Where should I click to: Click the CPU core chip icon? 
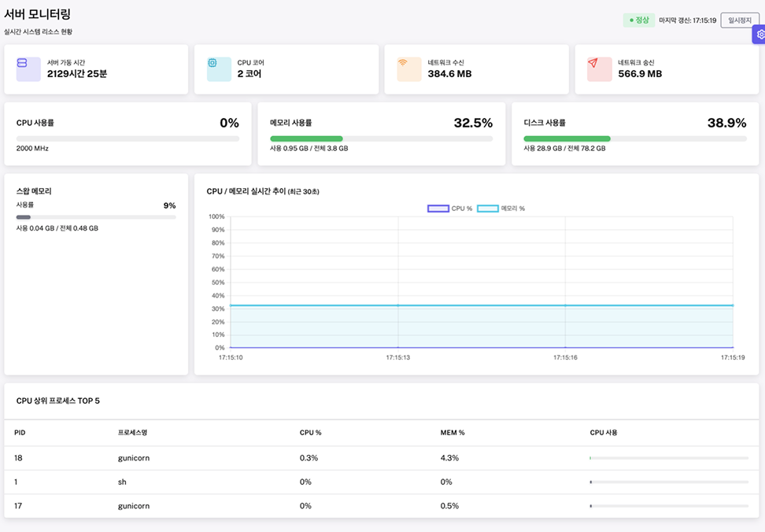pos(213,63)
